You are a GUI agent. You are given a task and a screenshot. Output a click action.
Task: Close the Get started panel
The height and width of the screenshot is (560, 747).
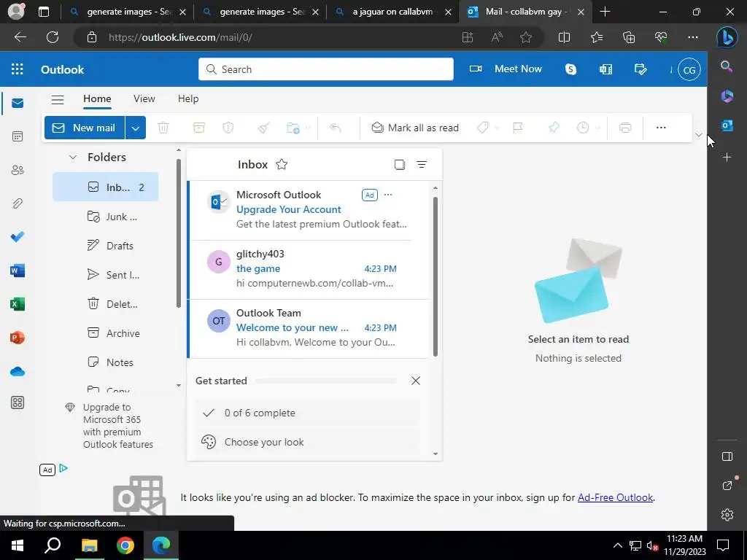tap(415, 381)
